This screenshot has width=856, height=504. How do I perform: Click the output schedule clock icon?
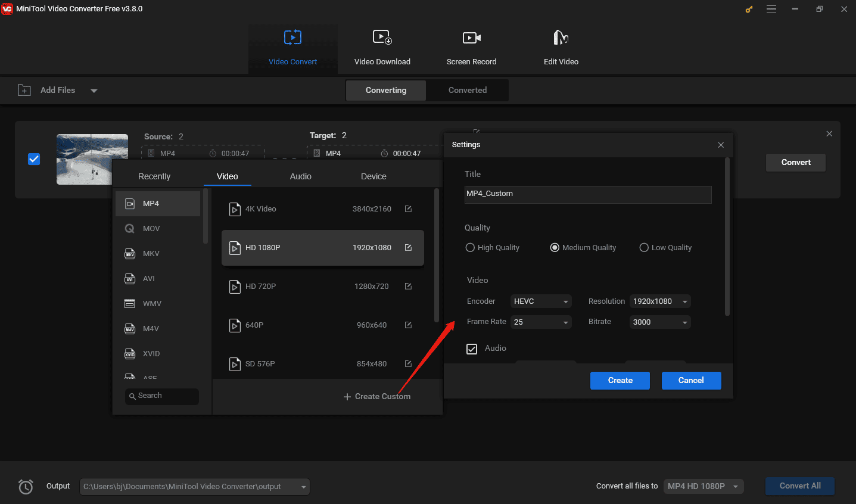pyautogui.click(x=26, y=487)
